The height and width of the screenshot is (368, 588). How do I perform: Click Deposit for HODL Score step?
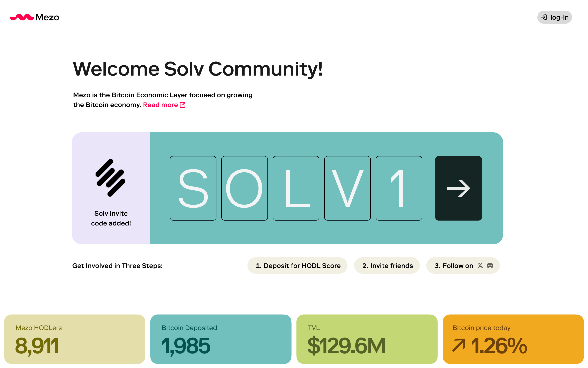297,265
